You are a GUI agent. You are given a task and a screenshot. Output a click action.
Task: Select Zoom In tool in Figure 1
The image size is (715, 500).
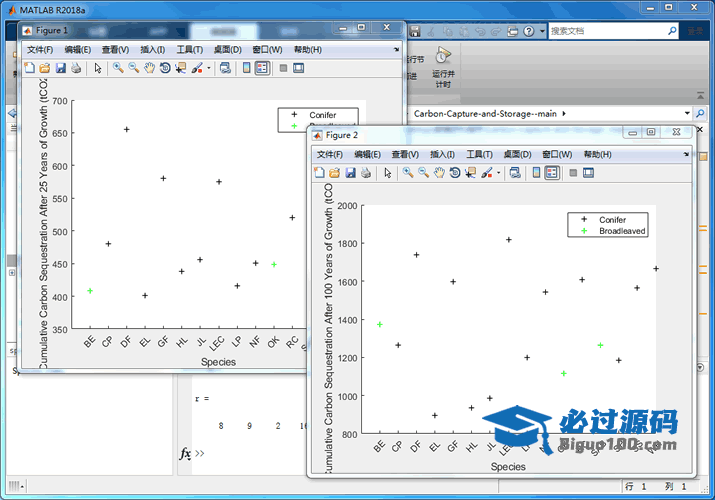[118, 68]
